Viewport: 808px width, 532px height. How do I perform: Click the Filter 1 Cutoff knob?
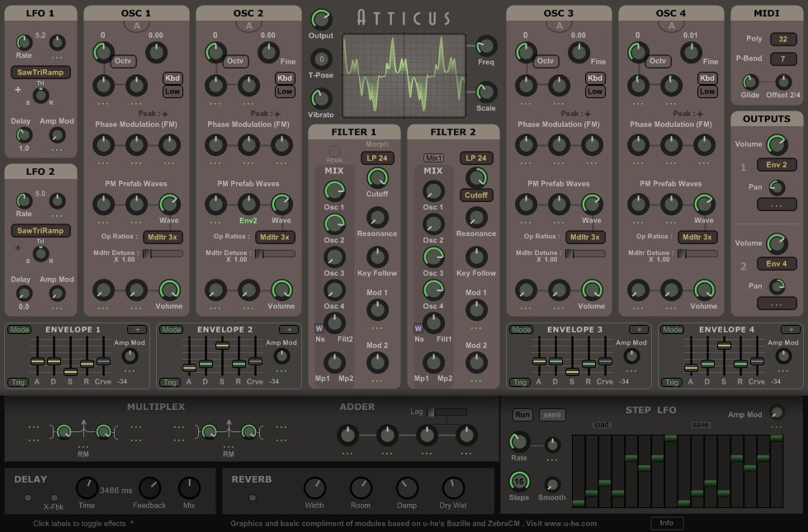[377, 177]
